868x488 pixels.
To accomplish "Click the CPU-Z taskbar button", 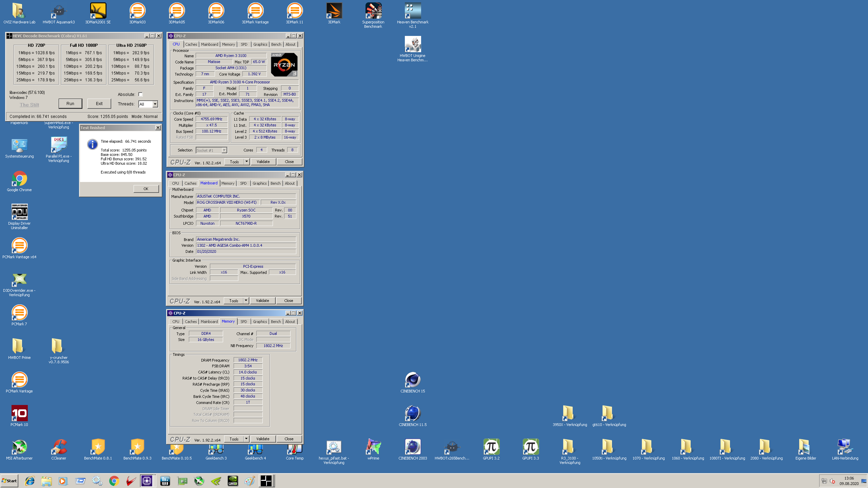I will pos(147,481).
